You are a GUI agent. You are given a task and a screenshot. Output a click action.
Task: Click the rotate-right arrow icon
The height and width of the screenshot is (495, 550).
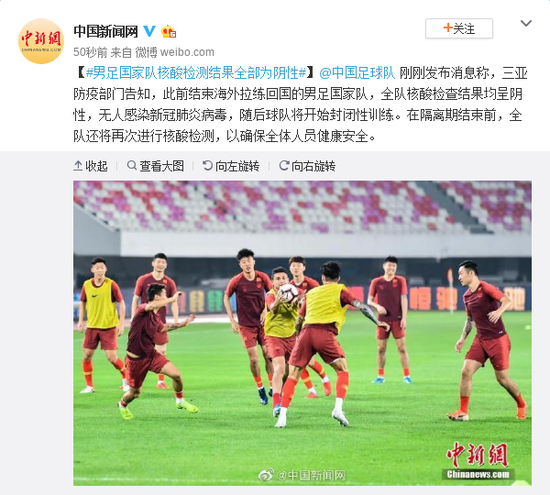pyautogui.click(x=284, y=165)
